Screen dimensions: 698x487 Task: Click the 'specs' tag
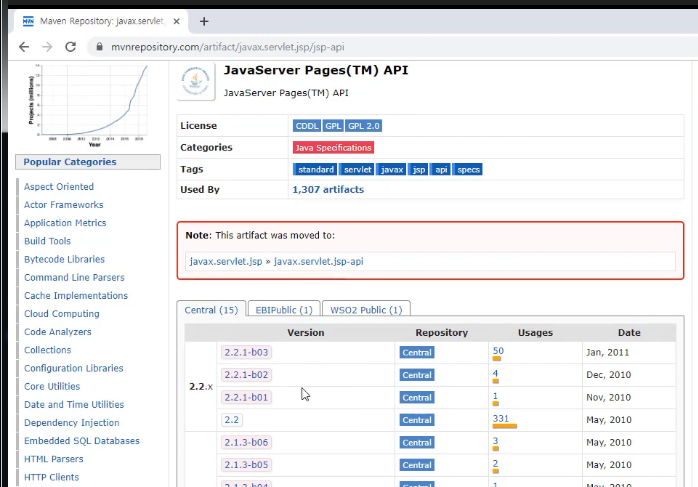click(468, 170)
